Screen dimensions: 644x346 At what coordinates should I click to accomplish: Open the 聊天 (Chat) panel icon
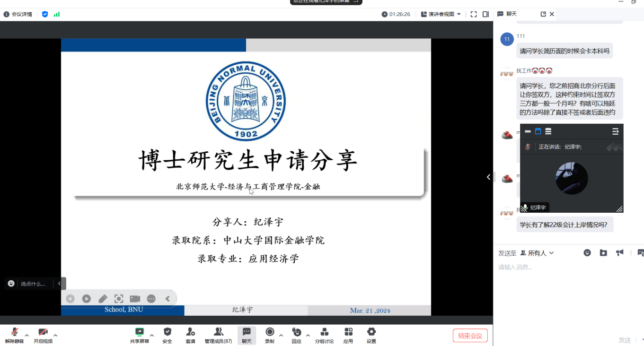[x=247, y=335]
